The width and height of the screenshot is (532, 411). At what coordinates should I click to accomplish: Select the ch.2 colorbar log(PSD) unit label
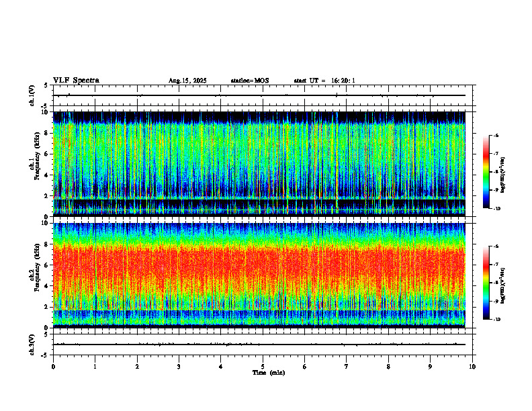(503, 285)
